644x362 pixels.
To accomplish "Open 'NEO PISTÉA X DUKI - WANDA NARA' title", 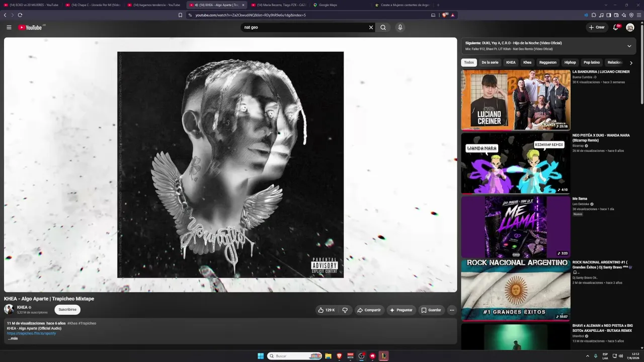I will 601,138.
